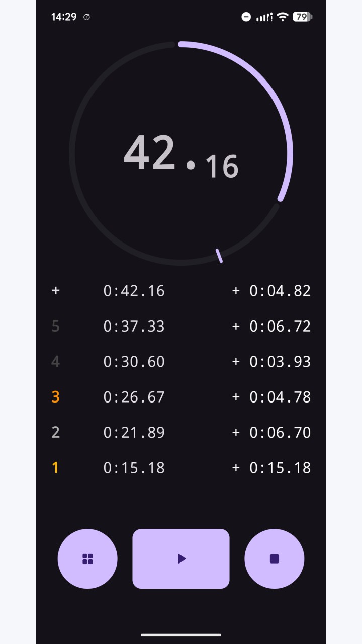Tap the home indicator bar at bottom
This screenshot has width=362, height=644.
(181, 635)
